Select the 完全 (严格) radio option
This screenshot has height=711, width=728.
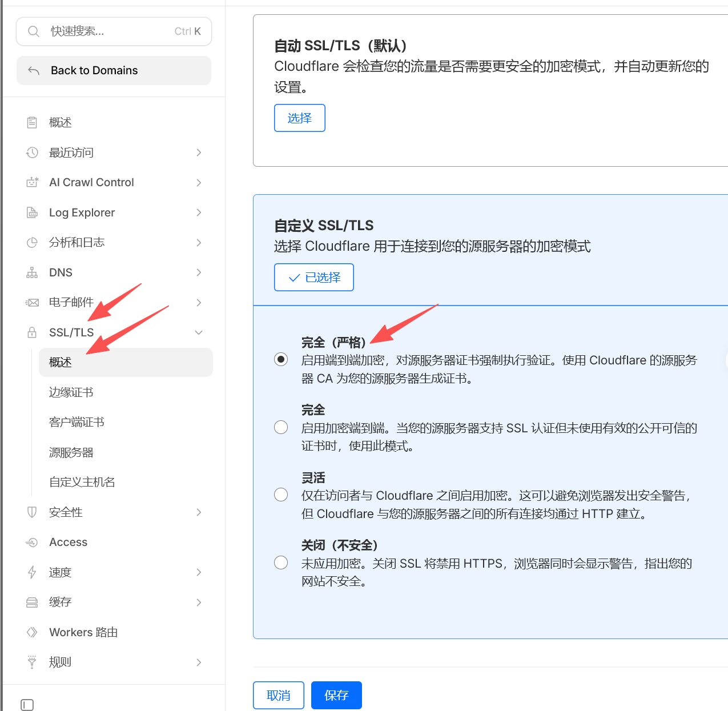[281, 359]
